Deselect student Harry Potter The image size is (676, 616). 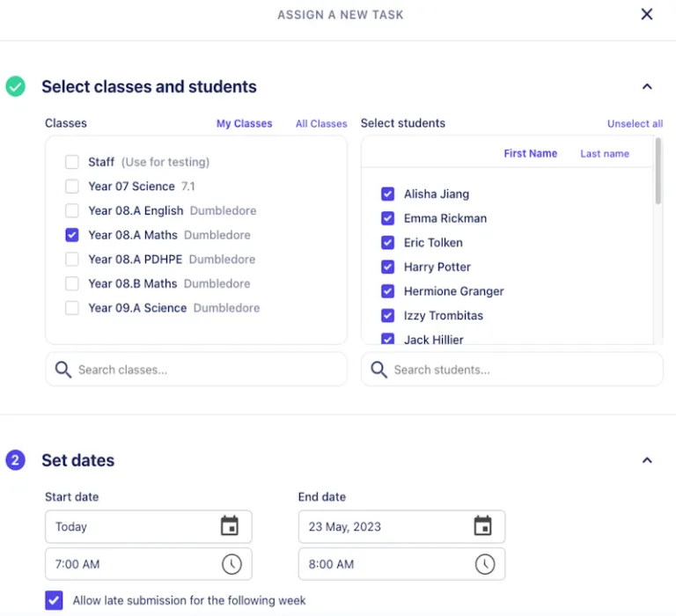pos(387,267)
